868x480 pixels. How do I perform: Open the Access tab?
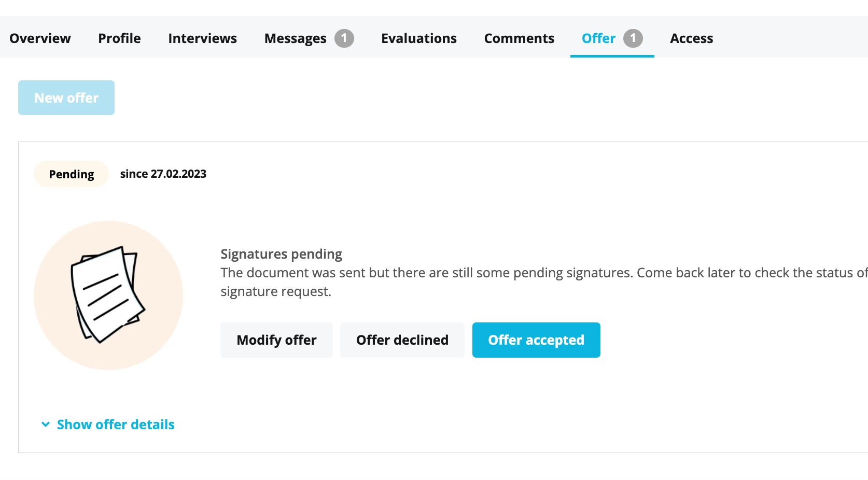(x=691, y=38)
